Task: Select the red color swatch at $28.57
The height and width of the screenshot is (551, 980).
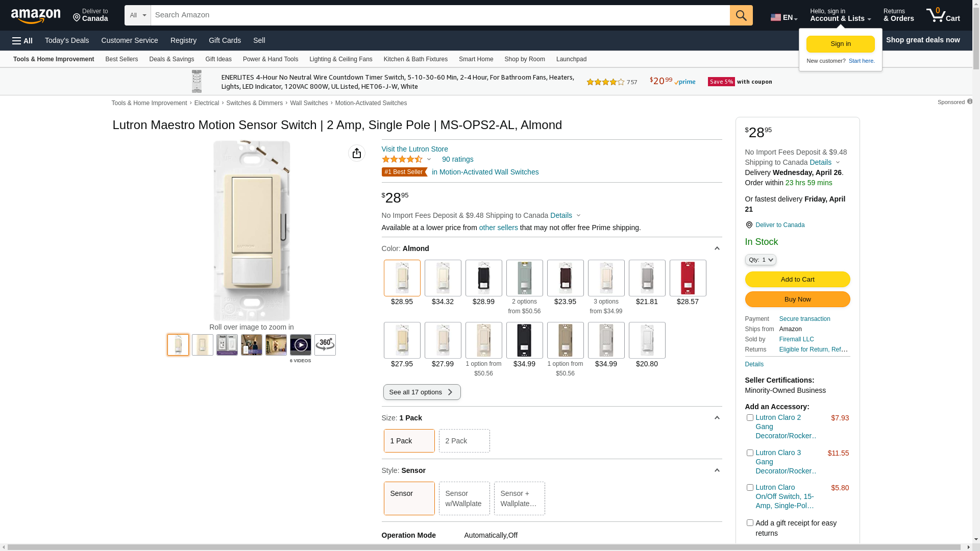Action: click(x=688, y=278)
